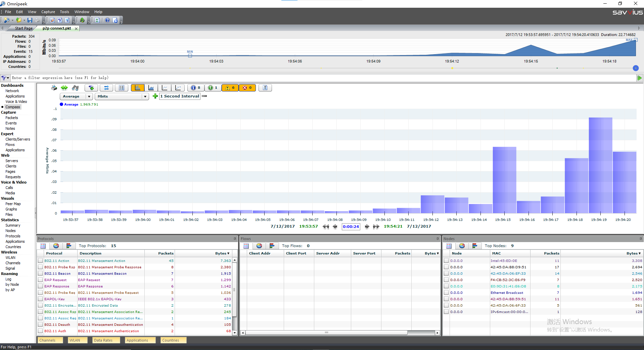The image size is (644, 350).
Task: Switch to the Start Page tab
Action: click(24, 29)
